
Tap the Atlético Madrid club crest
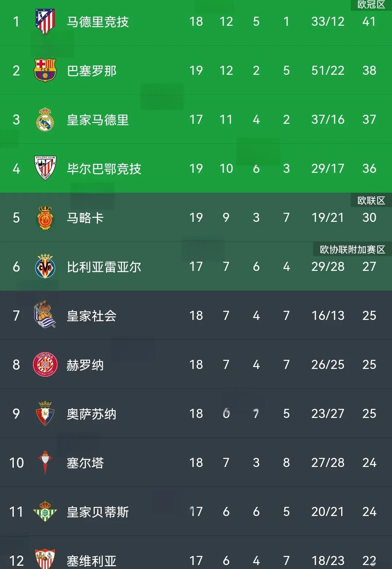pos(45,21)
